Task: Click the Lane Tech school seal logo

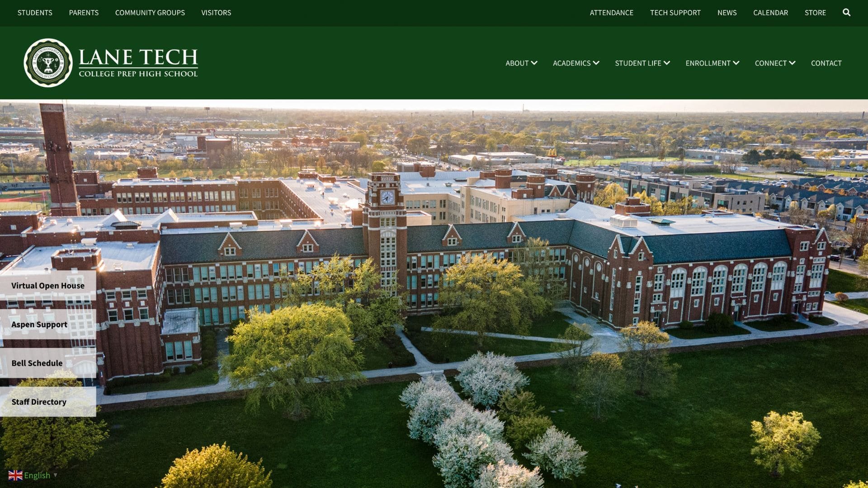Action: [x=48, y=62]
